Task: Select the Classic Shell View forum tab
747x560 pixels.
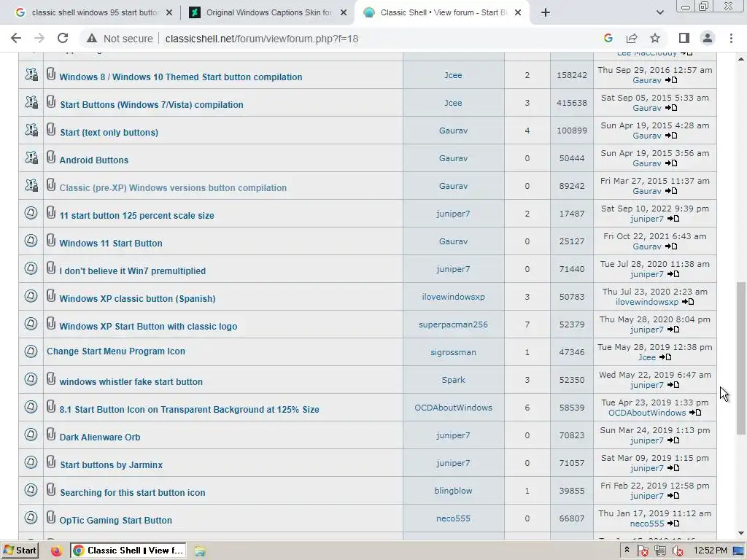Action: [x=443, y=12]
